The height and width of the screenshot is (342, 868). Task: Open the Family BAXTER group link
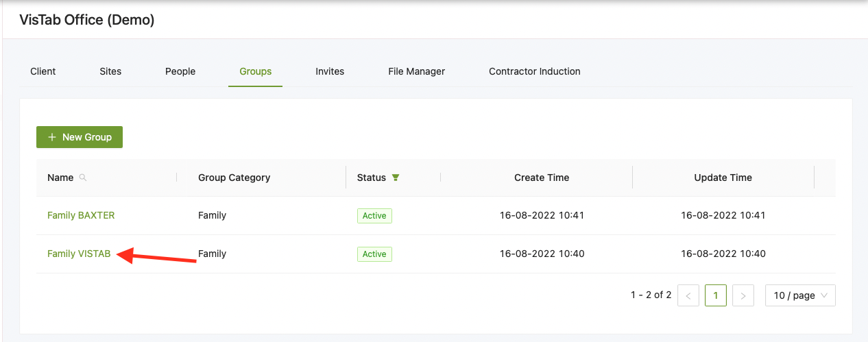click(x=81, y=215)
